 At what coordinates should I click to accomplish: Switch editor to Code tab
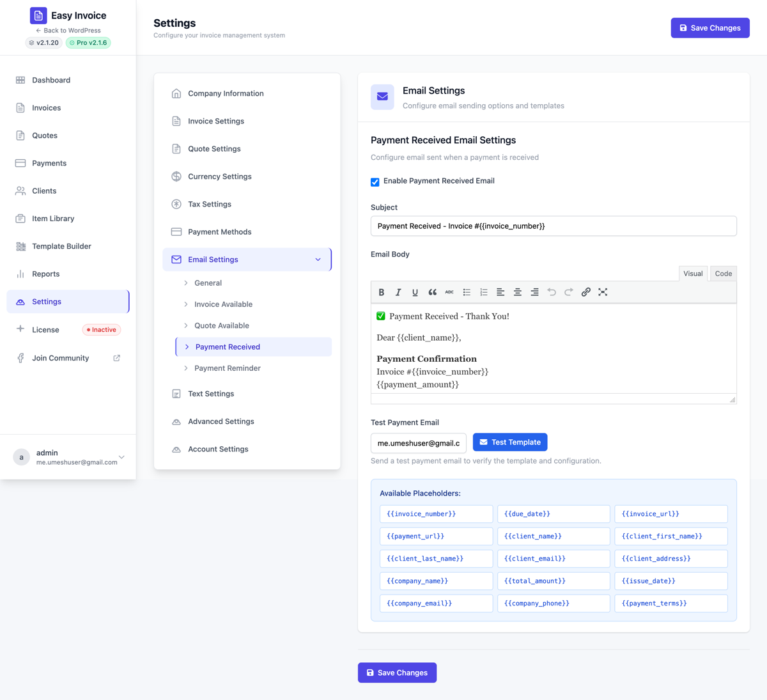[724, 274]
